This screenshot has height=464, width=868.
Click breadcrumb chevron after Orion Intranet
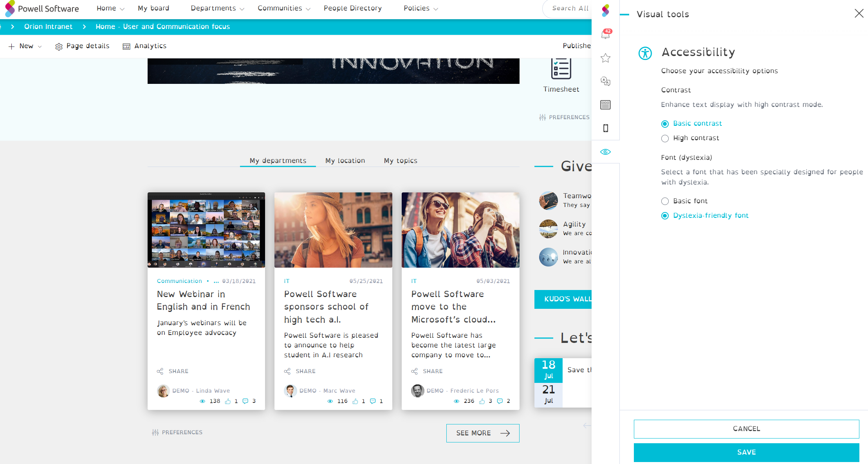pyautogui.click(x=84, y=27)
